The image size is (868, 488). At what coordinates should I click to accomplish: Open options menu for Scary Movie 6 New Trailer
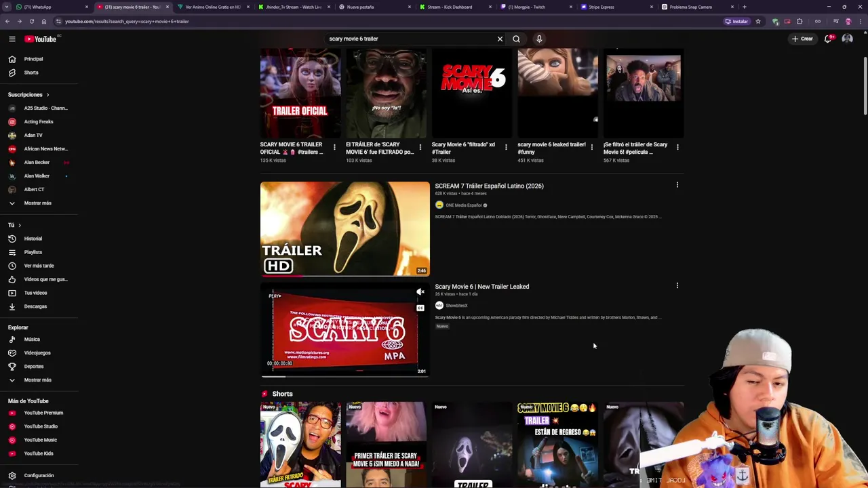[x=677, y=285]
